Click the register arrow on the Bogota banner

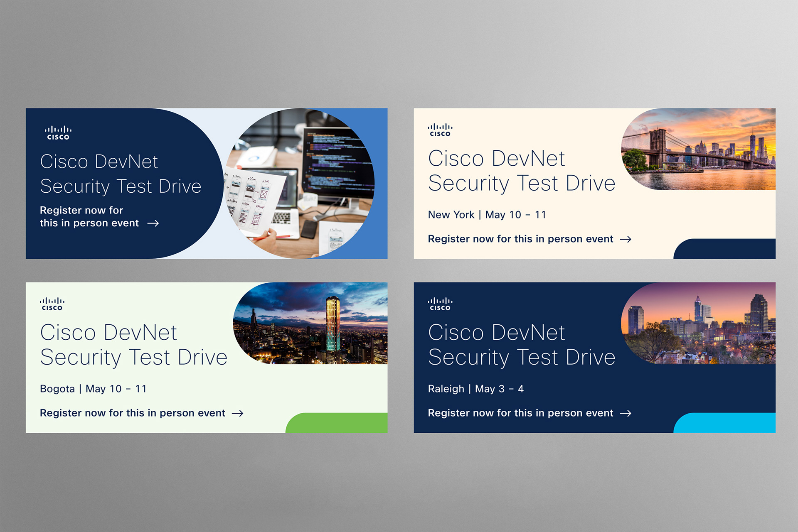[237, 413]
